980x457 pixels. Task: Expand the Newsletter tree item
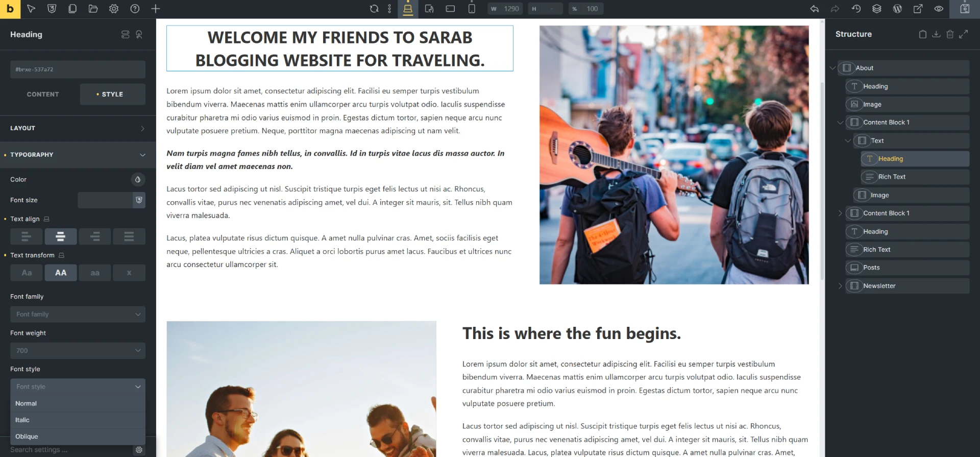(840, 286)
